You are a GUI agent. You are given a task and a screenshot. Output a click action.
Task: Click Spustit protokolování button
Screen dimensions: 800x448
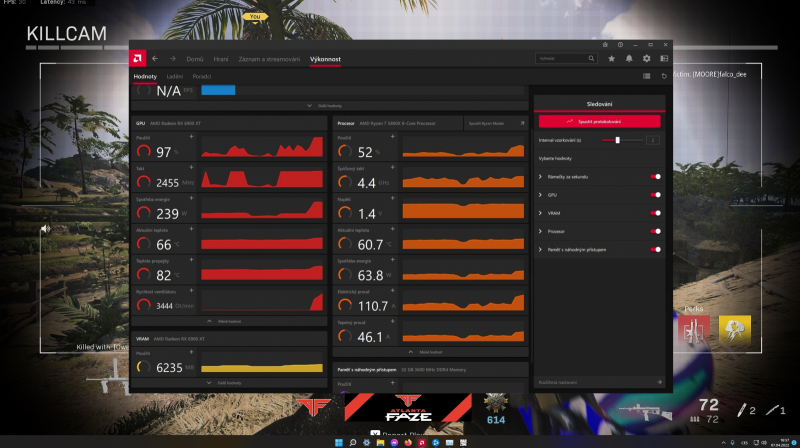(x=599, y=121)
